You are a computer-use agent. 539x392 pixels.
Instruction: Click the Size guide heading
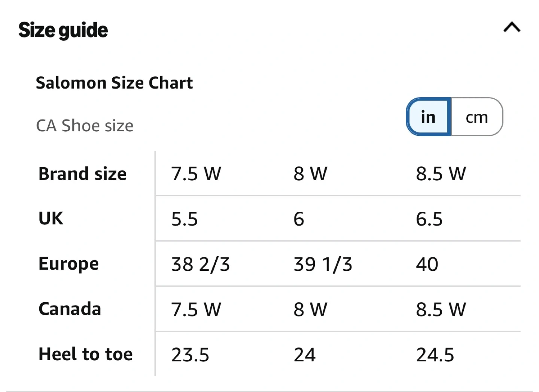point(63,30)
